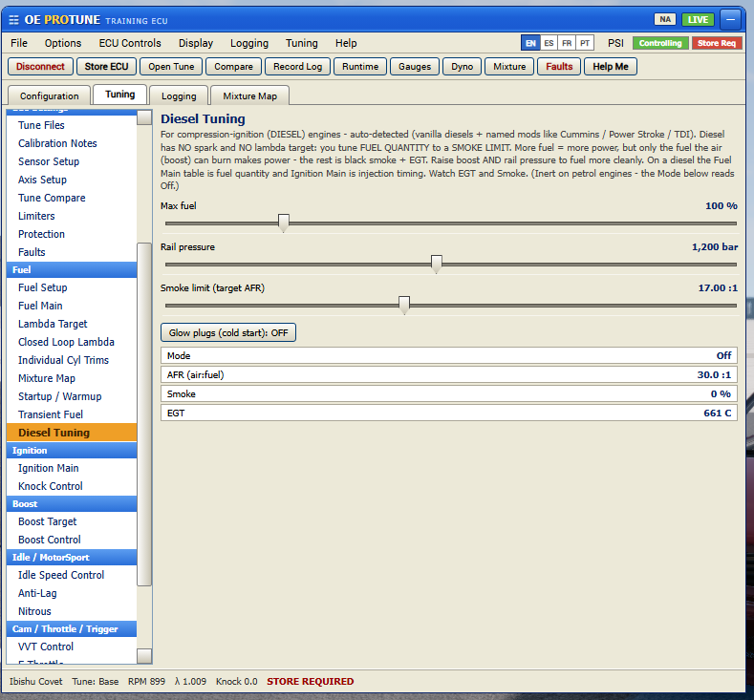Open the ECU Controls menu

click(x=130, y=43)
